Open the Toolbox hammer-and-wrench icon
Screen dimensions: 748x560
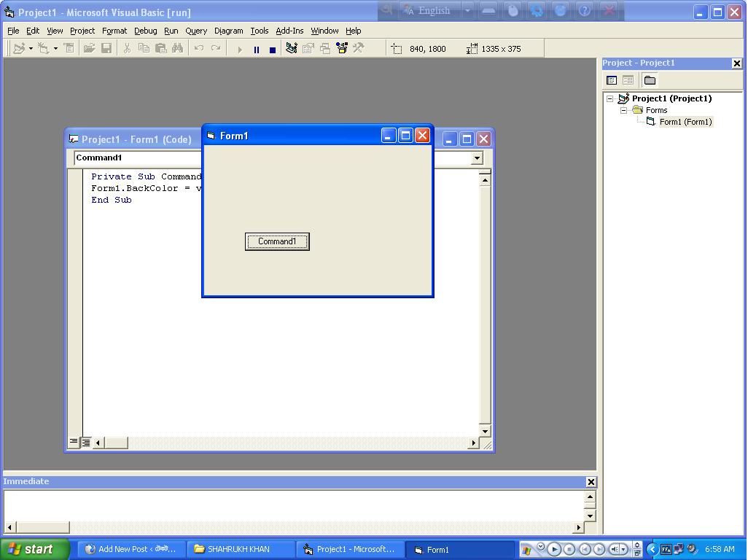pos(358,48)
